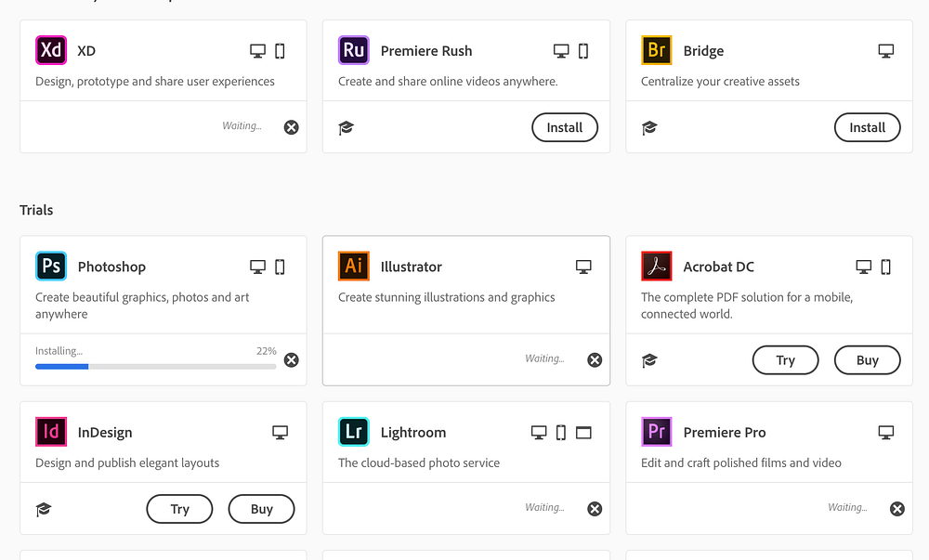
Task: Cancel the Illustrator waiting installation
Action: 595,360
